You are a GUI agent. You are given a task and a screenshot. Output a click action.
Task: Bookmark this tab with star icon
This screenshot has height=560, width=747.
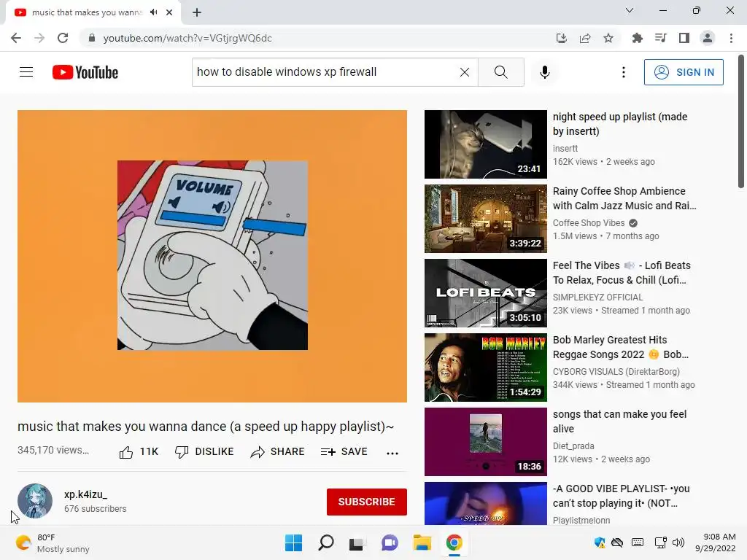(x=608, y=38)
